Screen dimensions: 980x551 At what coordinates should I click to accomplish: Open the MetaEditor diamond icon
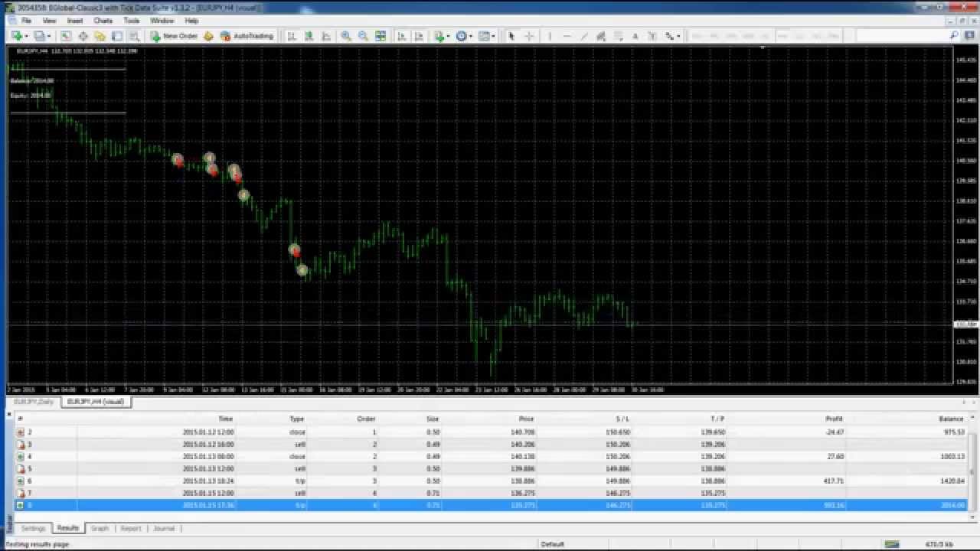pyautogui.click(x=208, y=36)
